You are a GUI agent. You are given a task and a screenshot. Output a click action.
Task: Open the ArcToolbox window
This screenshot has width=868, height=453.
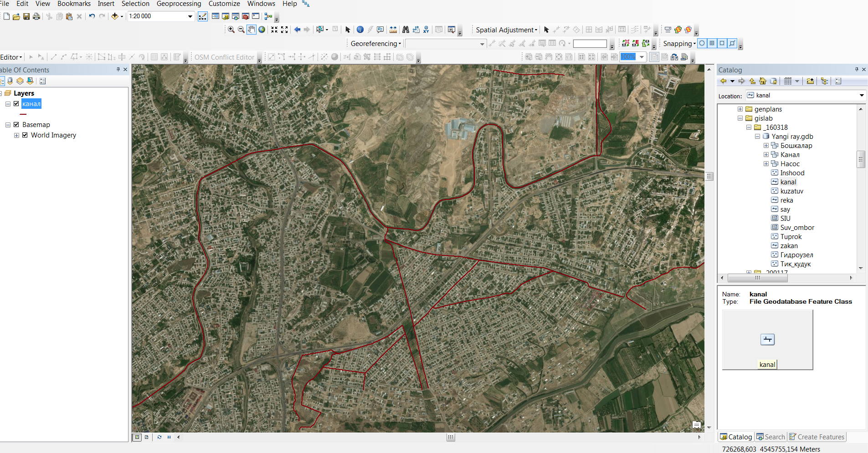click(x=246, y=16)
